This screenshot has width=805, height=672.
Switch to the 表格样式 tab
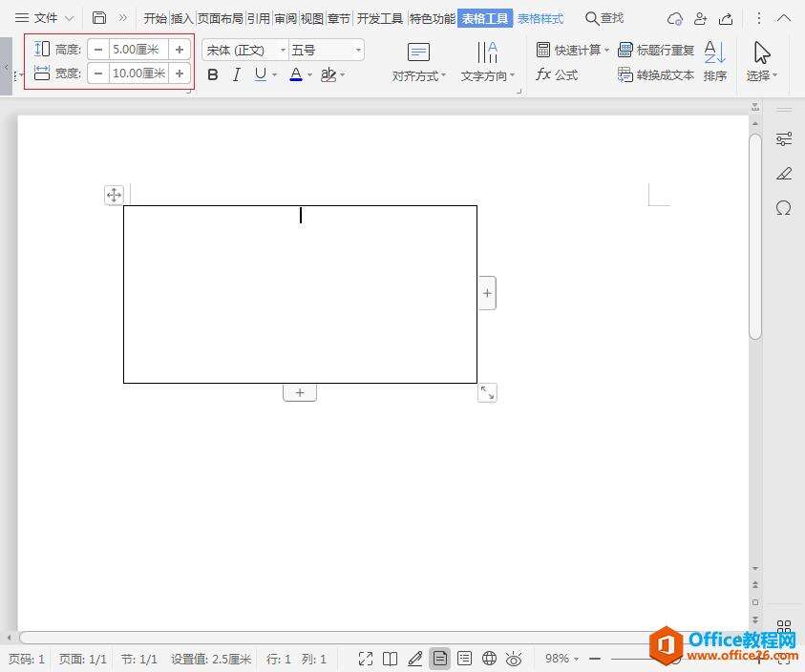pyautogui.click(x=540, y=18)
